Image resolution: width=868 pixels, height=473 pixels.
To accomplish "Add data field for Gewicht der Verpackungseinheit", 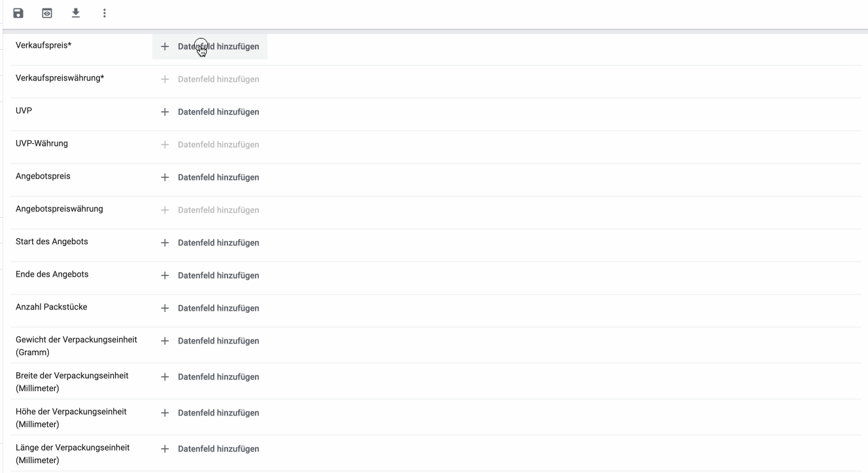I will pos(210,341).
